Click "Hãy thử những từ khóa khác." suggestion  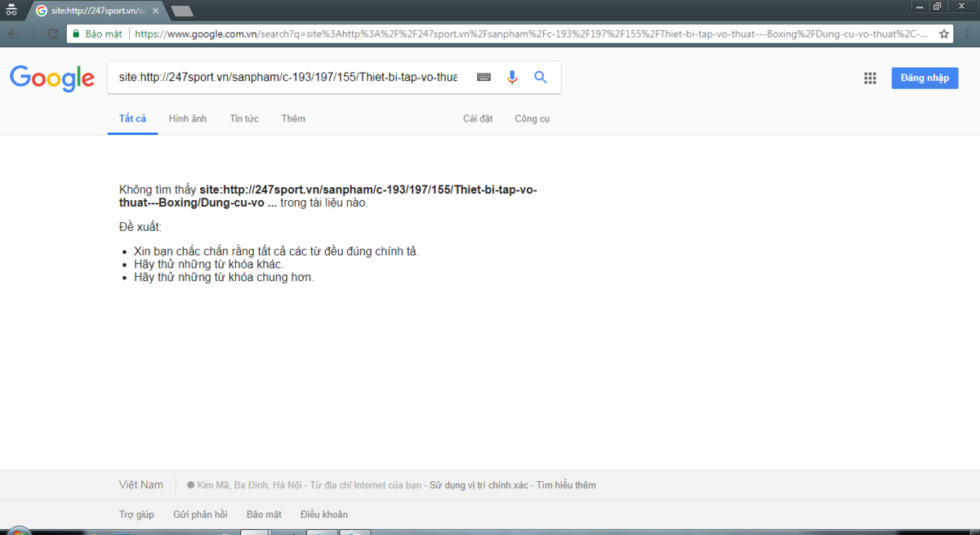(209, 265)
